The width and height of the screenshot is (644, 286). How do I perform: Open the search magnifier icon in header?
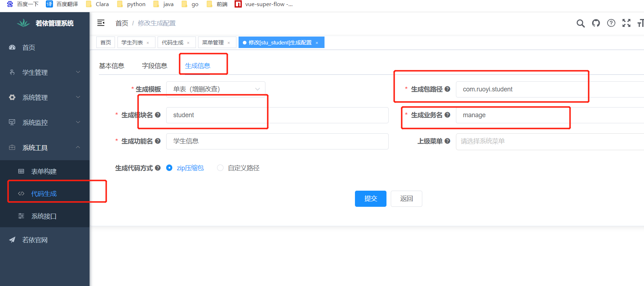click(x=581, y=23)
